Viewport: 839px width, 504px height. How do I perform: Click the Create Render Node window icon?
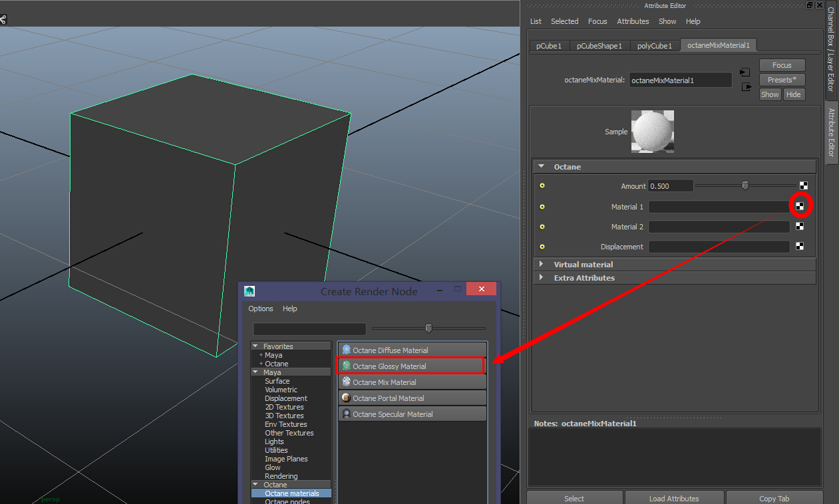click(250, 291)
